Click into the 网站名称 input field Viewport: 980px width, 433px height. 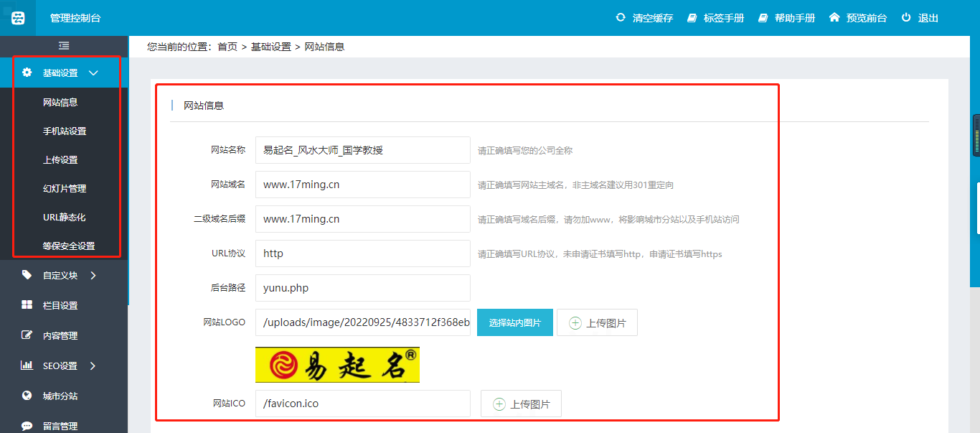(362, 150)
